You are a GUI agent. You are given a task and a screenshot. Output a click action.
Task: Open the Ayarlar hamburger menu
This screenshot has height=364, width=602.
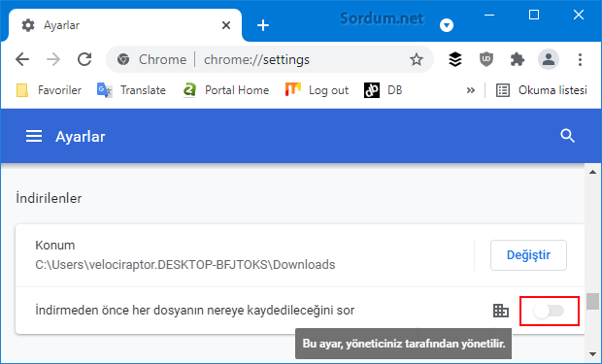[x=34, y=136]
